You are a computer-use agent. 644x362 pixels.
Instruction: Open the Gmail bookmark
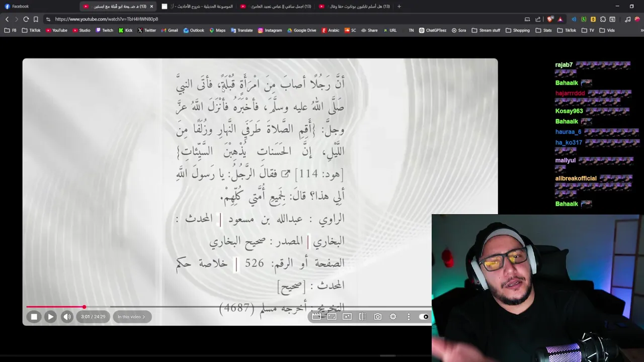pyautogui.click(x=170, y=30)
